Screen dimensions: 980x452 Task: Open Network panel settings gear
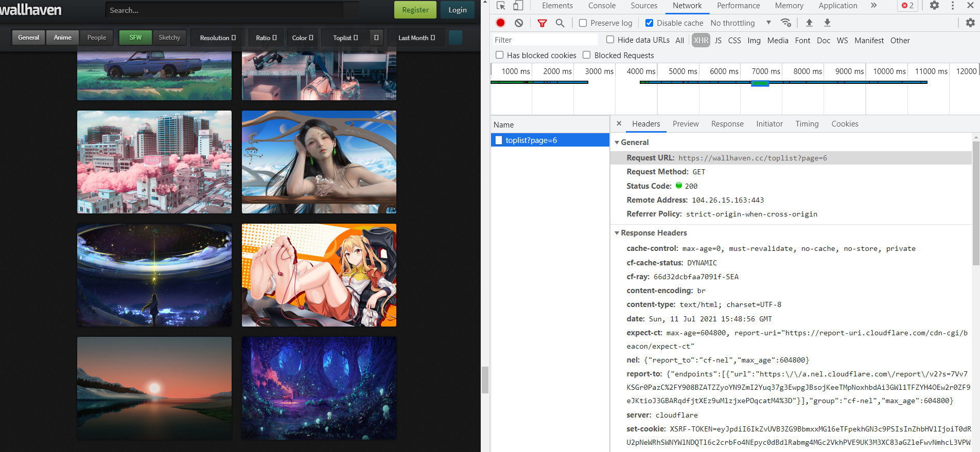[970, 23]
